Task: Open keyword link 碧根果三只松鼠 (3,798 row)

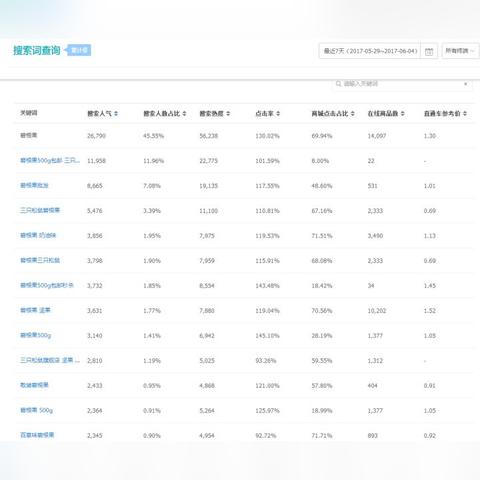Action: (40, 260)
